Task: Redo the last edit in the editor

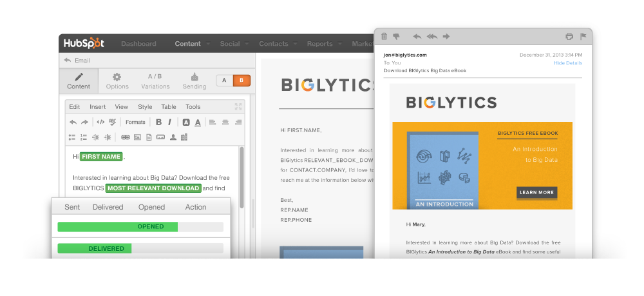Action: pyautogui.click(x=84, y=122)
